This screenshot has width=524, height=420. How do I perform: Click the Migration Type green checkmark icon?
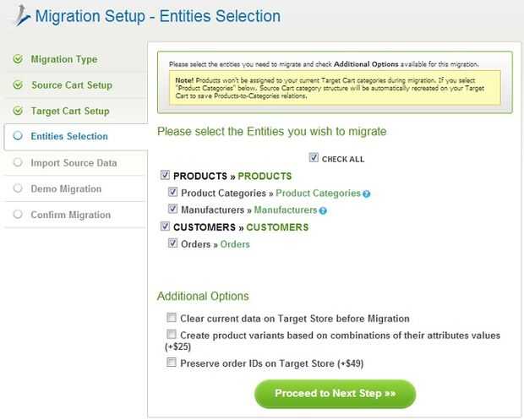click(18, 59)
